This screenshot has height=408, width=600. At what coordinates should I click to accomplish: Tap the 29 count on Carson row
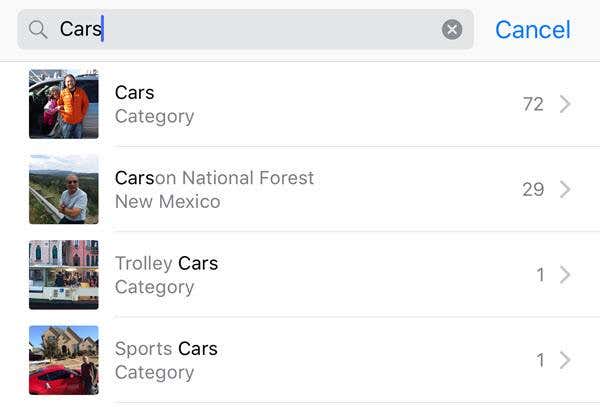pyautogui.click(x=533, y=189)
